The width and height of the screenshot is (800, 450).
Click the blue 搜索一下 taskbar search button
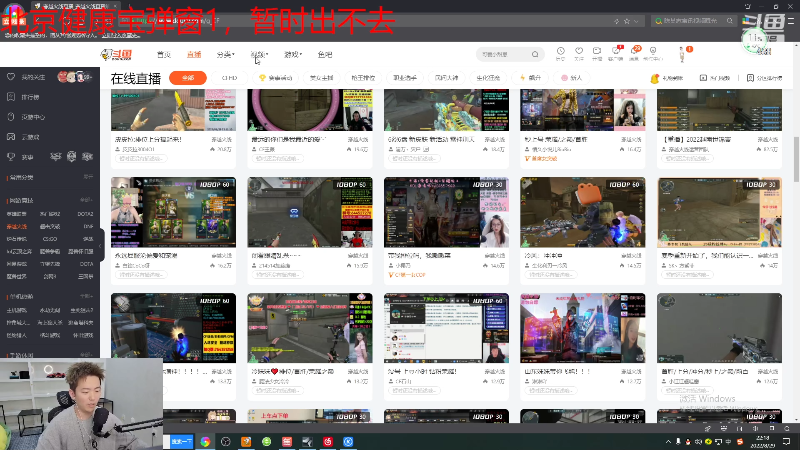pos(181,441)
